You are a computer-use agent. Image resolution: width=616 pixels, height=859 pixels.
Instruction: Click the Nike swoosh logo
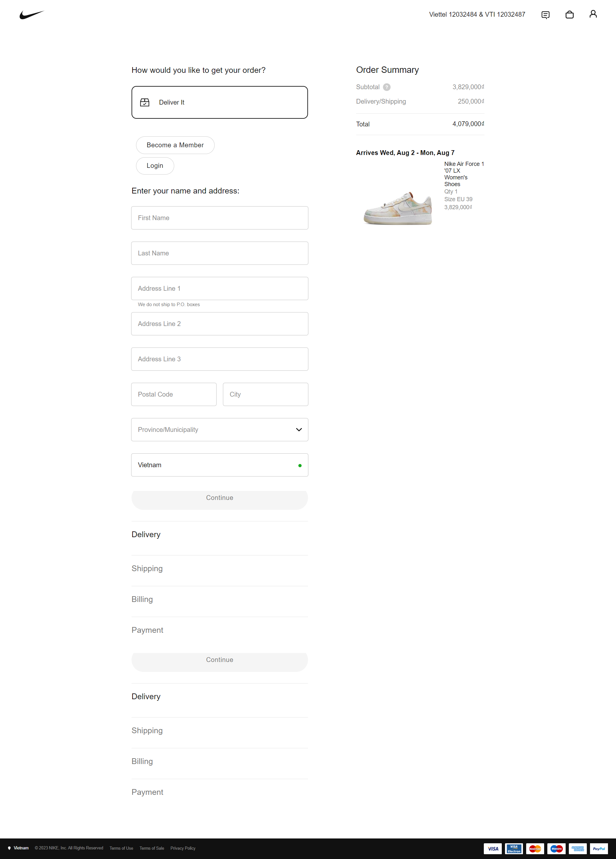click(32, 15)
